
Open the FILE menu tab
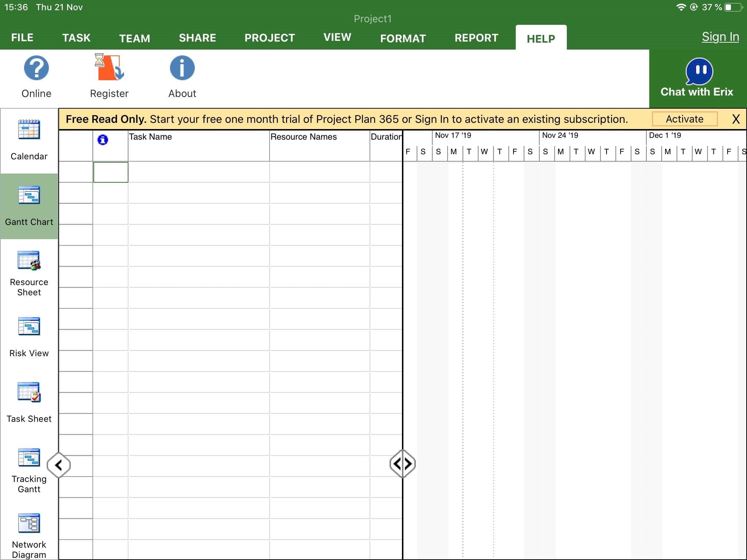click(x=22, y=38)
